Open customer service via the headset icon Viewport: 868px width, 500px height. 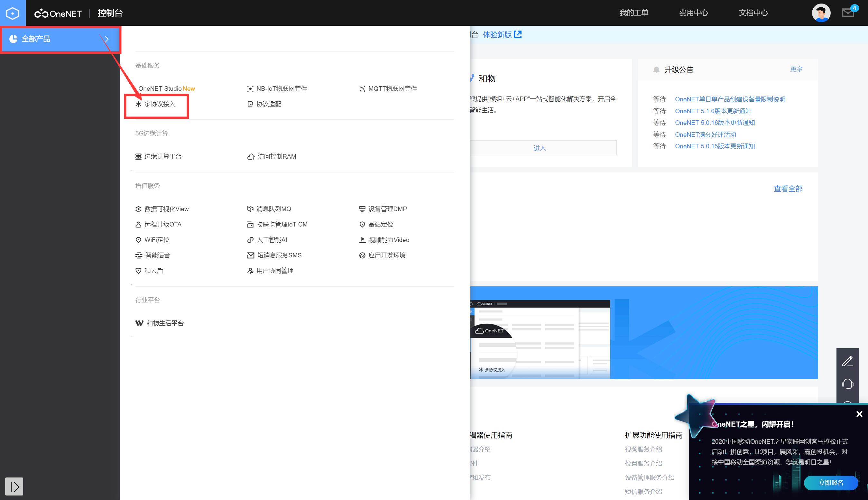(848, 384)
